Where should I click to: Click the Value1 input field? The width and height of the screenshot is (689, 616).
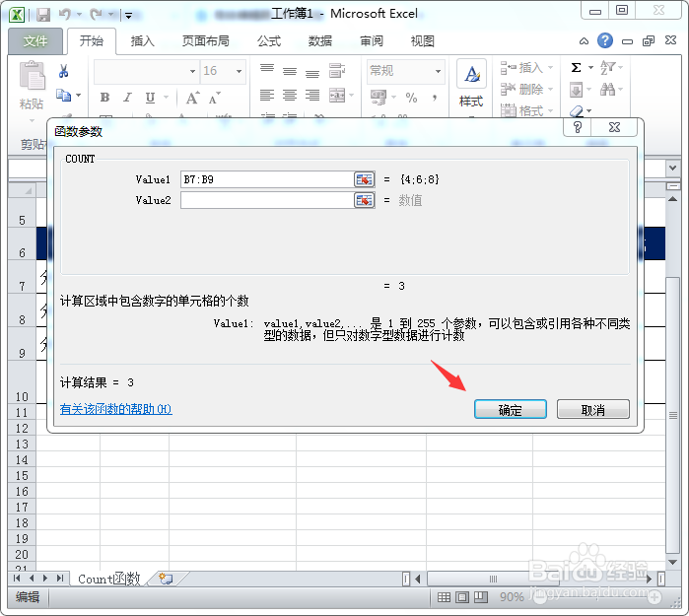[x=267, y=179]
